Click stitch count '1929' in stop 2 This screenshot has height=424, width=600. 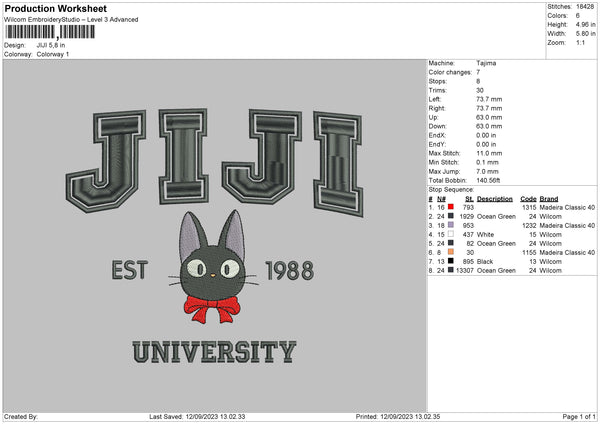click(466, 217)
